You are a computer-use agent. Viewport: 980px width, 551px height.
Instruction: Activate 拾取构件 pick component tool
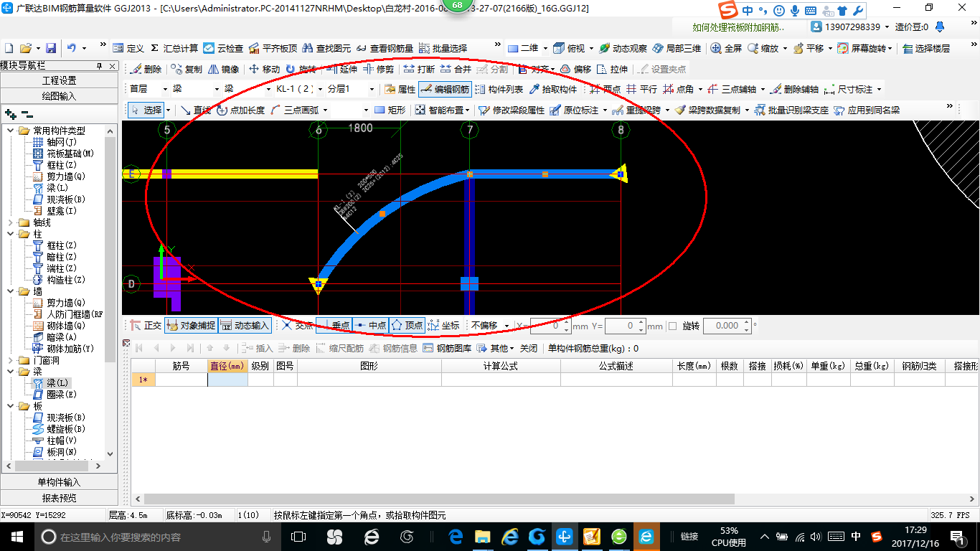tap(553, 90)
